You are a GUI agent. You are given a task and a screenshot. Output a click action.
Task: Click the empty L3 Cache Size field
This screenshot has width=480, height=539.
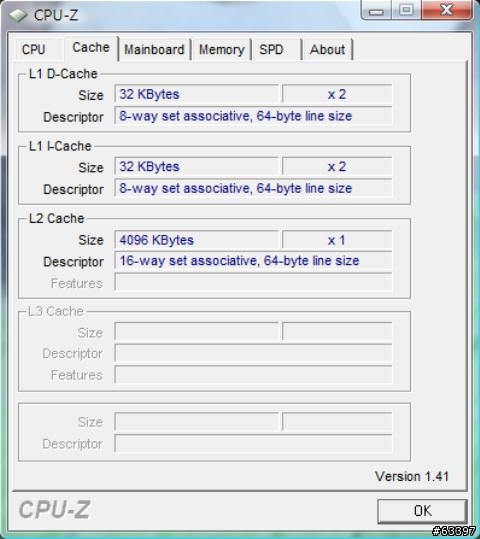pos(196,331)
